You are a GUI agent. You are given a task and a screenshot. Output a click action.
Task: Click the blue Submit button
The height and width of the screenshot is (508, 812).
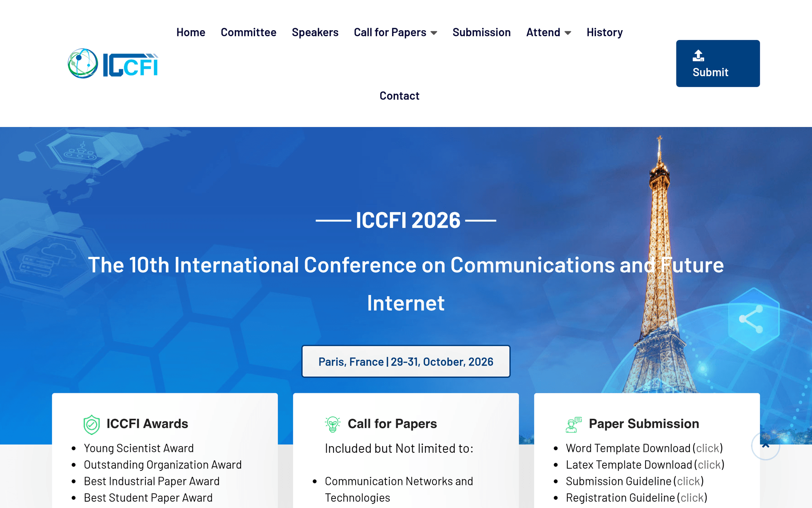pyautogui.click(x=718, y=63)
